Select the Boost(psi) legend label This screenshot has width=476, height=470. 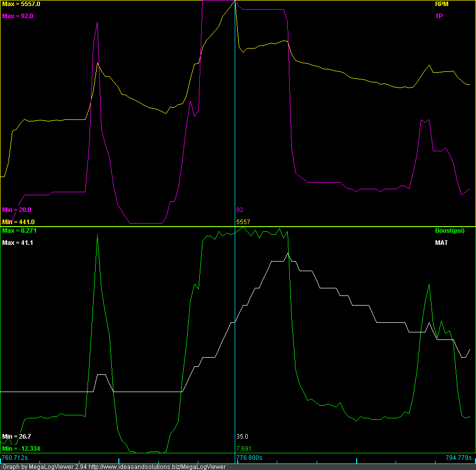[449, 231]
